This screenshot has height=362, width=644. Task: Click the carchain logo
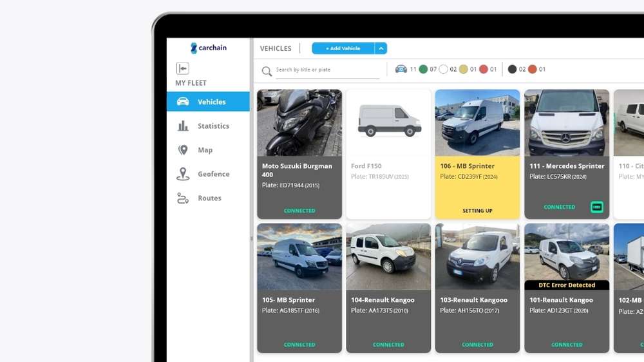pos(208,48)
